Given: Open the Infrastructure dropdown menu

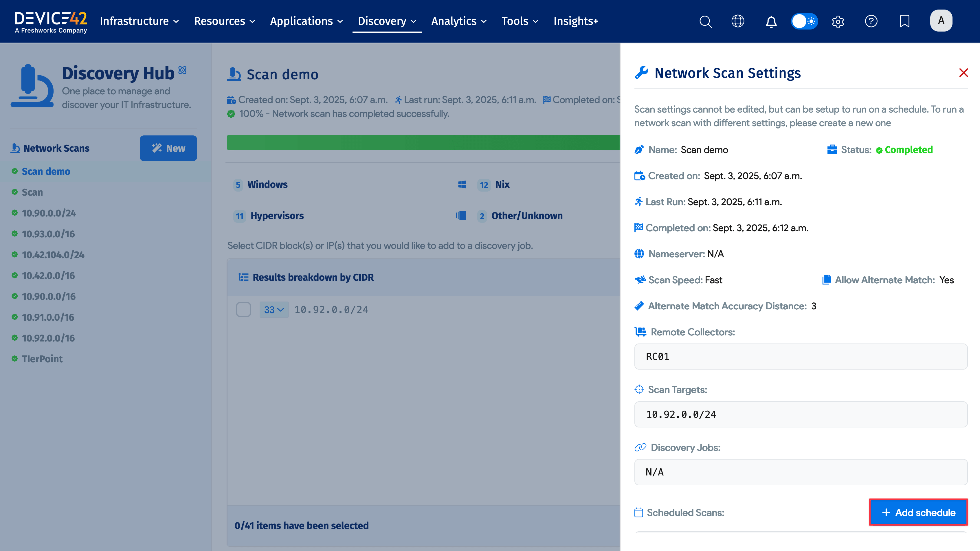Looking at the screenshot, I should [139, 21].
